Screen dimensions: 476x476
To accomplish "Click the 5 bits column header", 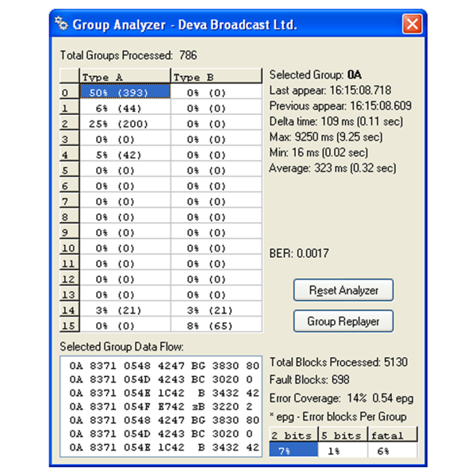I will click(x=343, y=435).
